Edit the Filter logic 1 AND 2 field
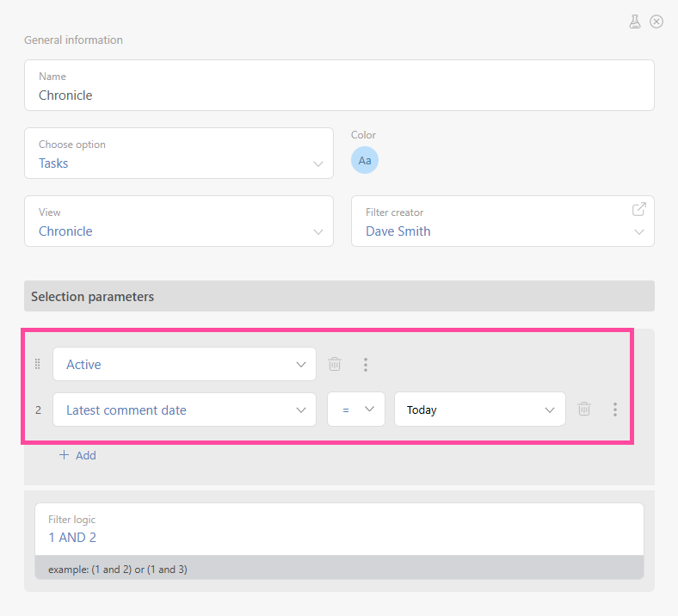Screen dimensions: 678x616 pos(339,537)
